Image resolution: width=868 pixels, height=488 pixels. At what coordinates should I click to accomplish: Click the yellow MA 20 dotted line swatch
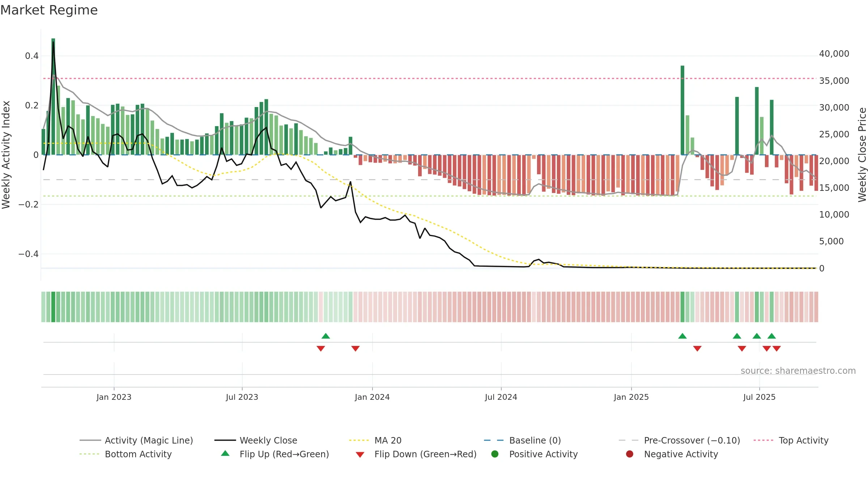pos(359,440)
